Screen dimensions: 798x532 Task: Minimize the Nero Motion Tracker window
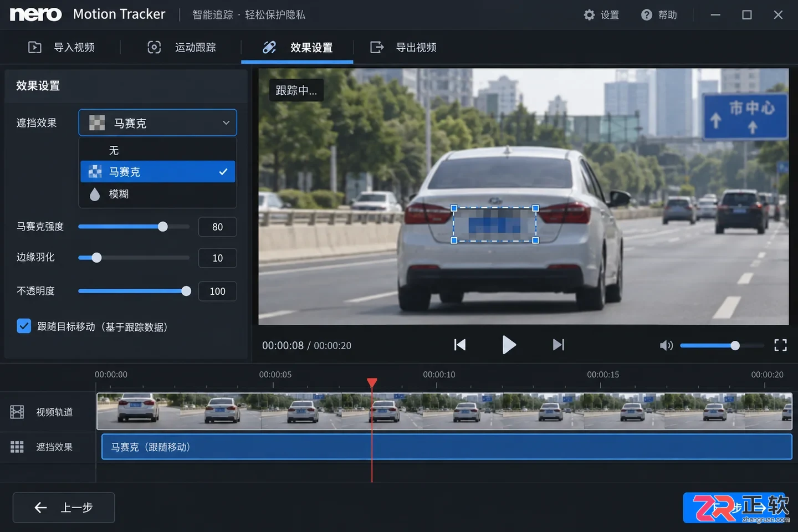pos(715,15)
